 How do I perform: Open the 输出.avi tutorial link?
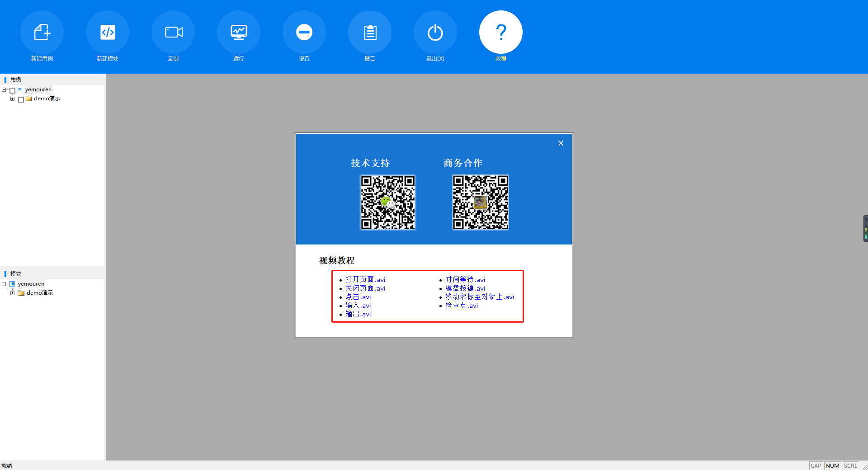tap(358, 314)
